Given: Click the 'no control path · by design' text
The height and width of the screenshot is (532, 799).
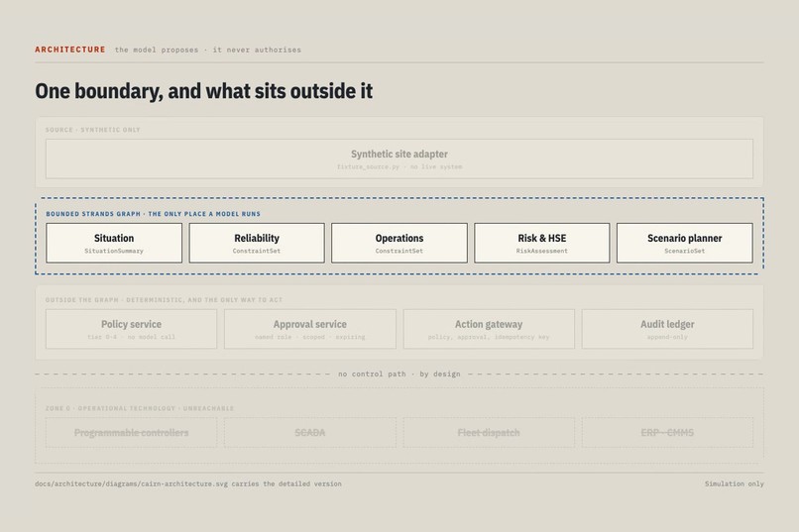Looking at the screenshot, I should tap(399, 374).
